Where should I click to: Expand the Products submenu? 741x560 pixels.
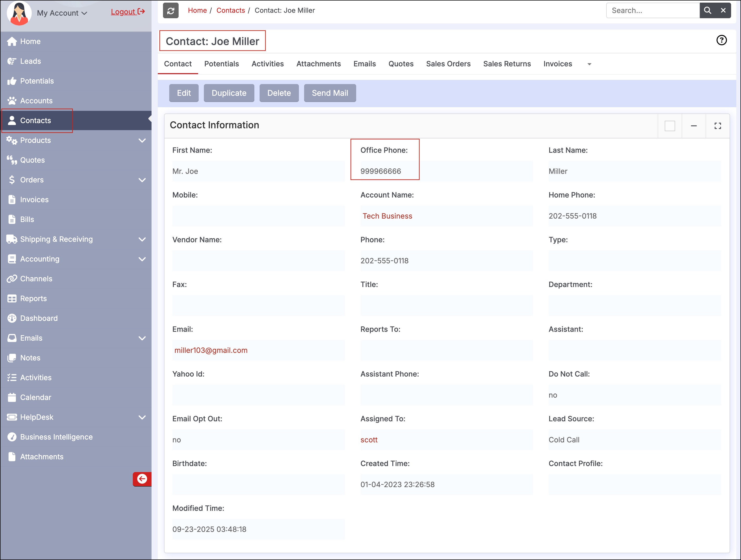(142, 140)
